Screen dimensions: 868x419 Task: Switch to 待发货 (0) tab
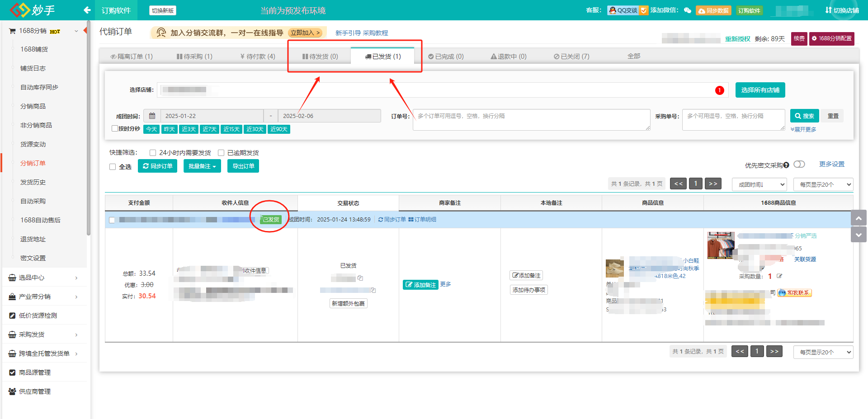click(320, 56)
